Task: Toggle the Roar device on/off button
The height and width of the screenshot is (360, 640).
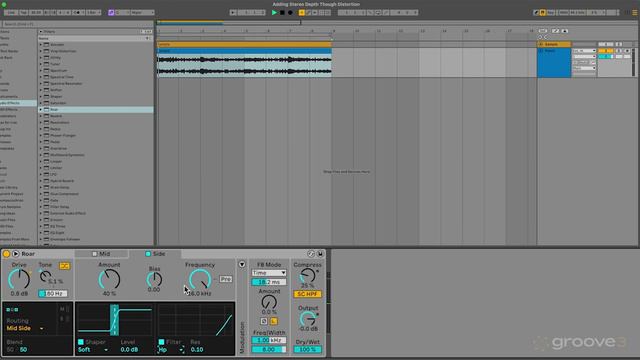Action: tap(7, 254)
